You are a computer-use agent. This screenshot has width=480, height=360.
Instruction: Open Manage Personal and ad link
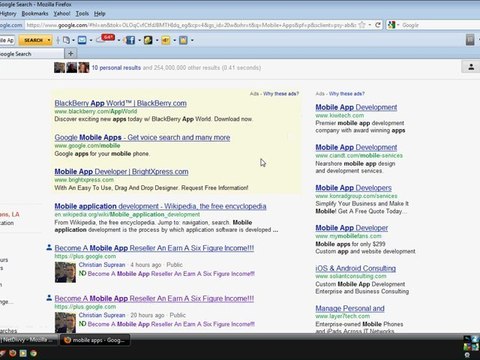[350, 308]
